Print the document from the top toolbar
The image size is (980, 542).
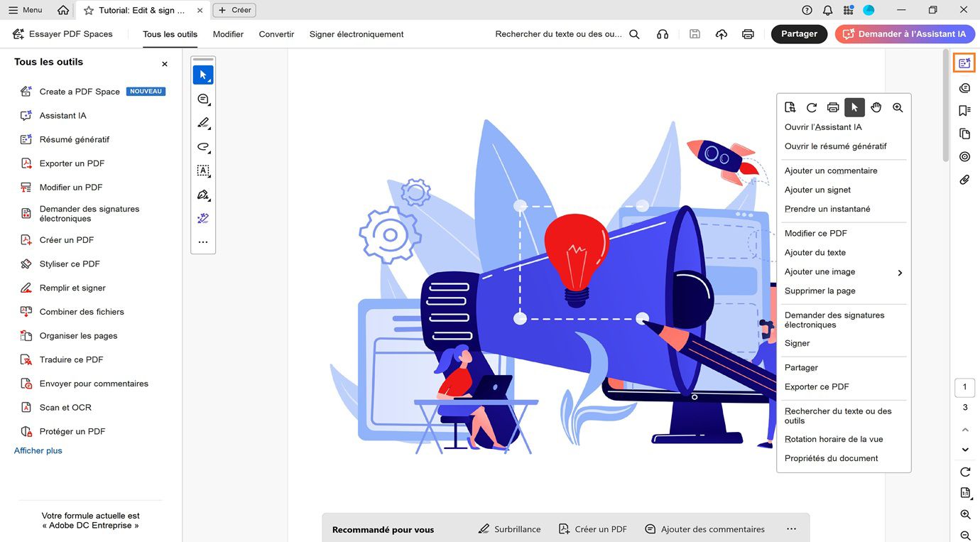(748, 33)
